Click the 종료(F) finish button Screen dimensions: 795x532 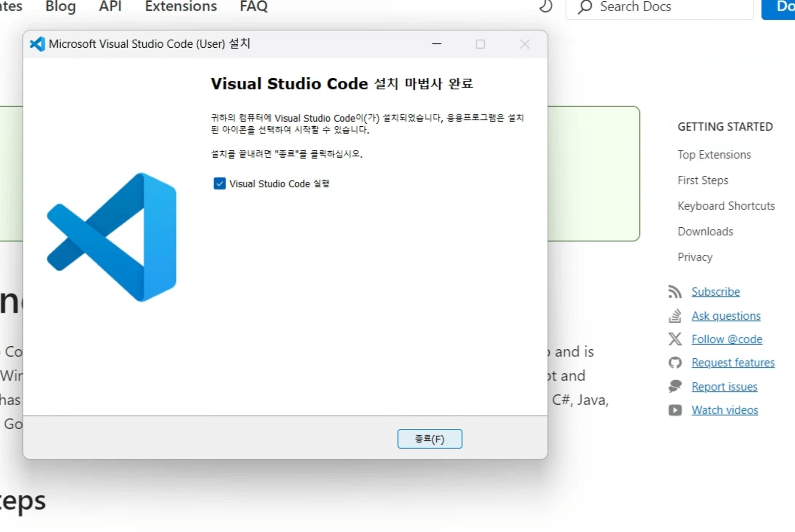pos(429,438)
